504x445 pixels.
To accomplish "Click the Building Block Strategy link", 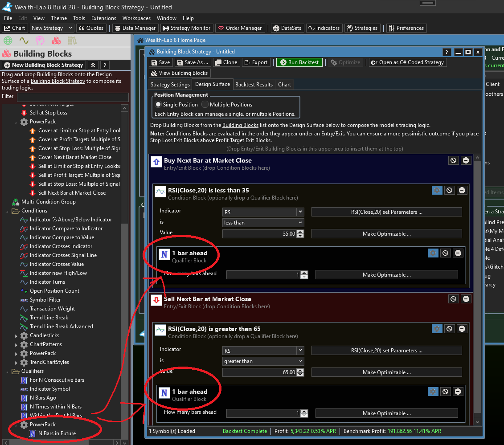I will coord(57,81).
